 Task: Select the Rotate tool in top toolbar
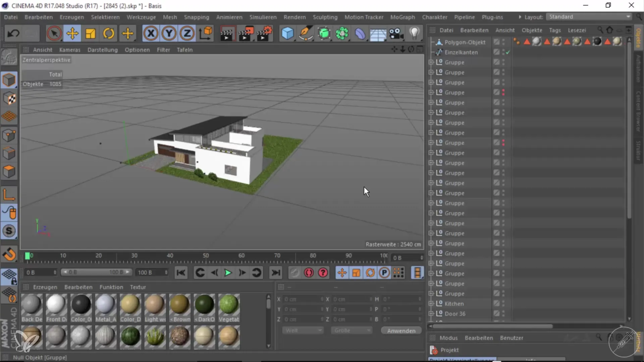(x=108, y=33)
